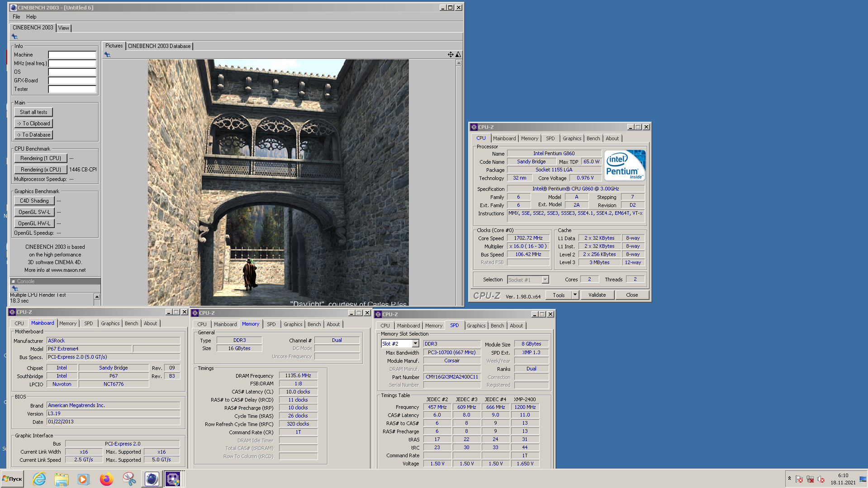Click the GFX-Board input field

click(72, 81)
